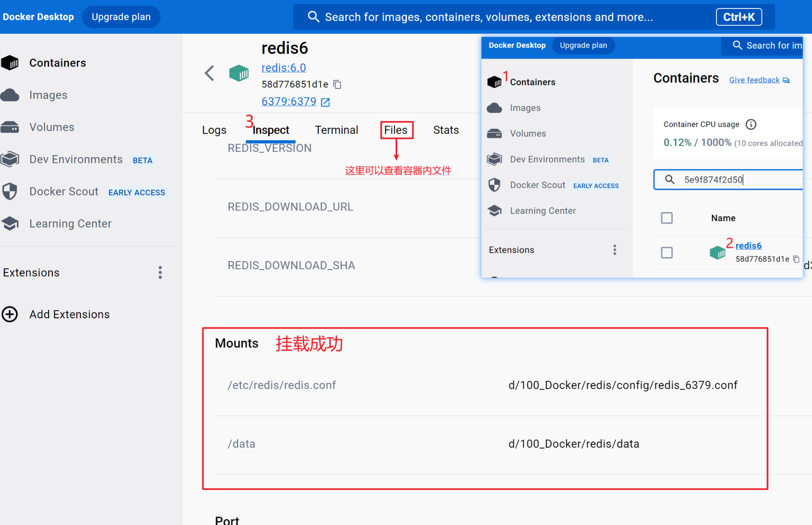812x525 pixels.
Task: Select Learning Center icon in inset sidebar
Action: [494, 211]
